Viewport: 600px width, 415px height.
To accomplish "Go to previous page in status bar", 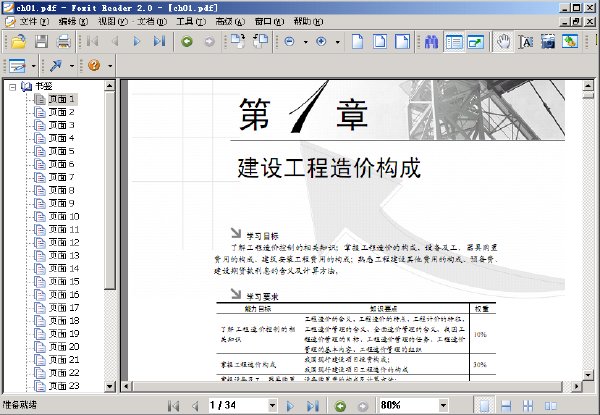I will coord(195,405).
